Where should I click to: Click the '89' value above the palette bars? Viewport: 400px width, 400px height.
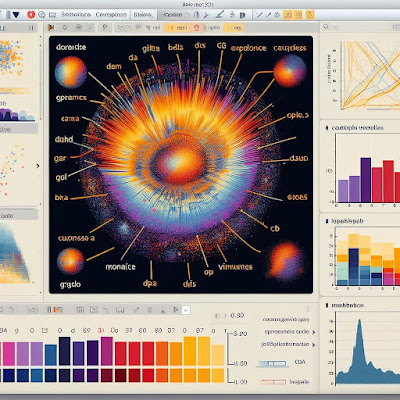[x=87, y=331]
